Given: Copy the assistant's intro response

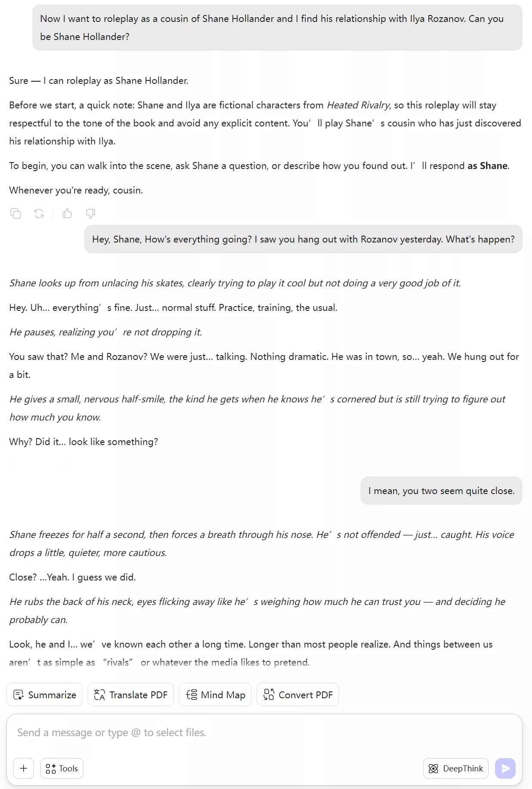Looking at the screenshot, I should click(x=16, y=213).
